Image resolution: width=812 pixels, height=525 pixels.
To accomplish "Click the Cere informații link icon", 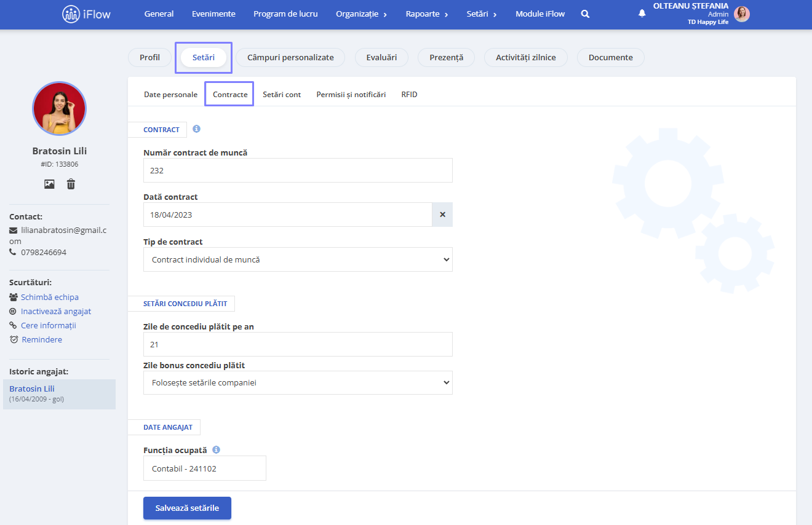I will tap(13, 325).
